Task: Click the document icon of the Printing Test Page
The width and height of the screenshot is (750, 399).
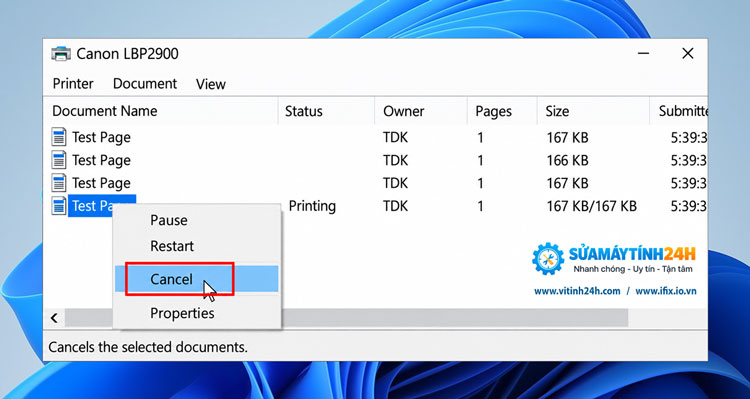Action: pyautogui.click(x=59, y=206)
